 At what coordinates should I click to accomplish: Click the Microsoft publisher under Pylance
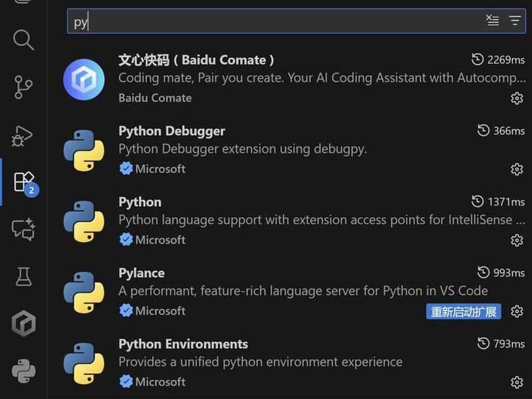tap(160, 311)
